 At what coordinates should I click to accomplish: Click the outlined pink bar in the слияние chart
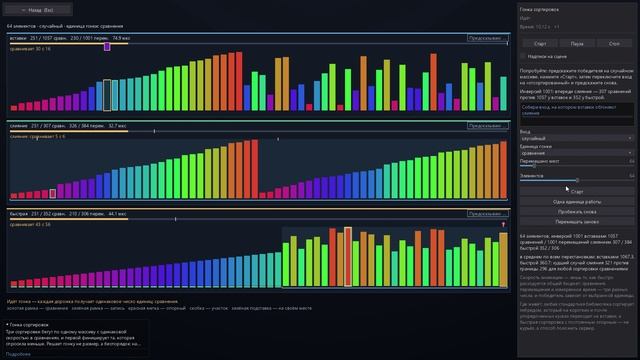[53, 193]
